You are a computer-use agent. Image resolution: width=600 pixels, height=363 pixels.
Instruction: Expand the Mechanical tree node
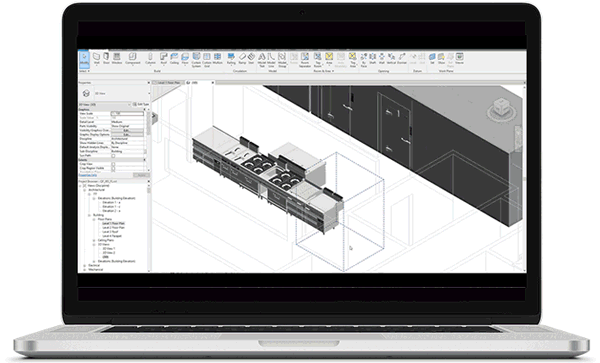click(85, 270)
